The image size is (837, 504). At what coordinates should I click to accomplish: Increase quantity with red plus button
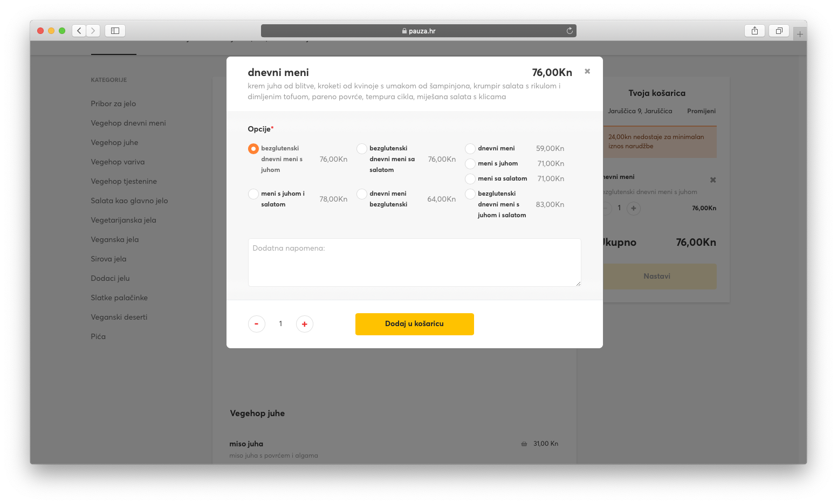pos(305,324)
